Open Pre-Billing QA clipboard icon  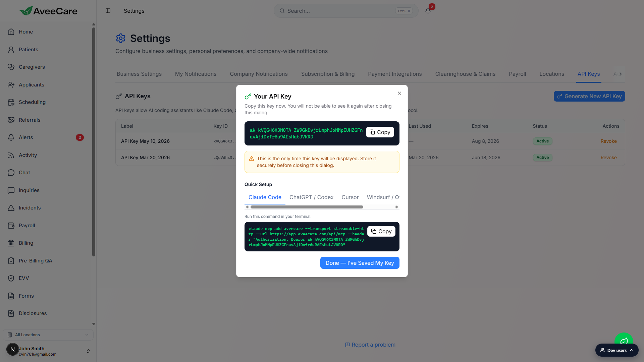point(11,261)
